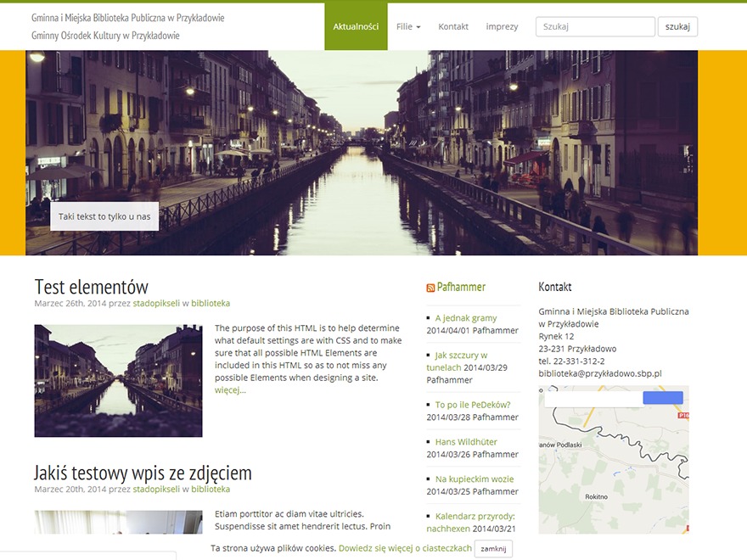Click the RSS feed icon beside Pafhammer
Screen dimensions: 747x560
point(430,288)
